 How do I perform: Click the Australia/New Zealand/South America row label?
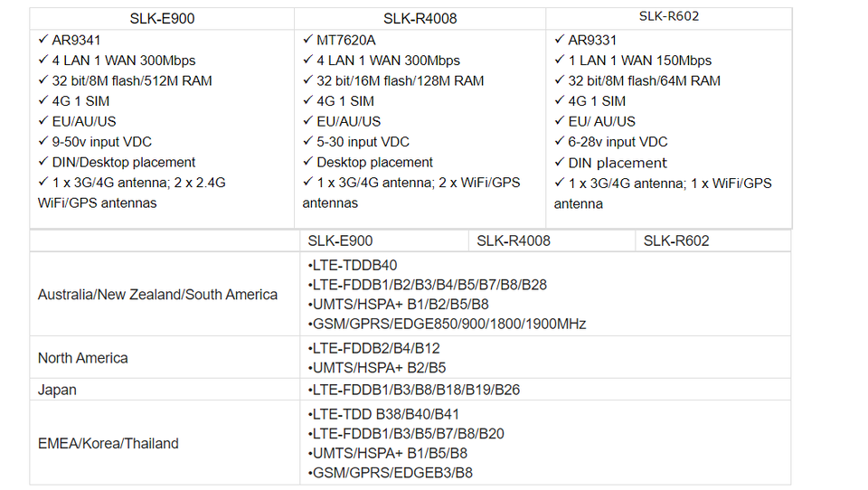157,295
